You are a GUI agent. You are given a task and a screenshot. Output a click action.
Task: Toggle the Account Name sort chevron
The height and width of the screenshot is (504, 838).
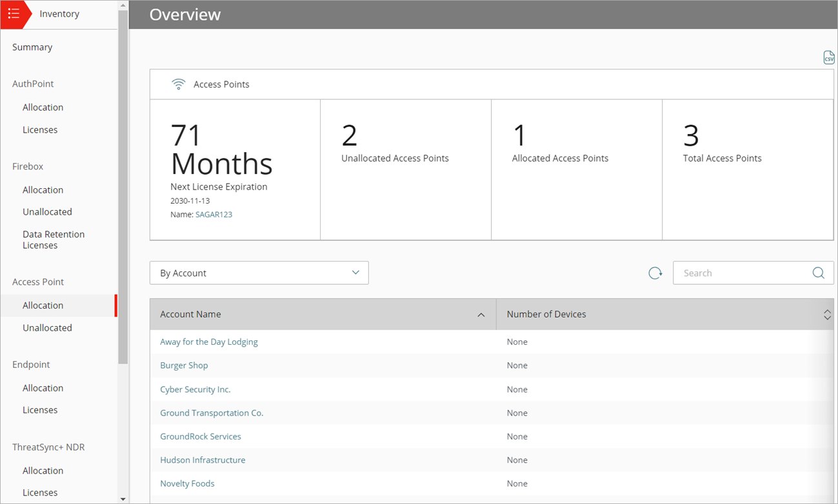pyautogui.click(x=481, y=315)
